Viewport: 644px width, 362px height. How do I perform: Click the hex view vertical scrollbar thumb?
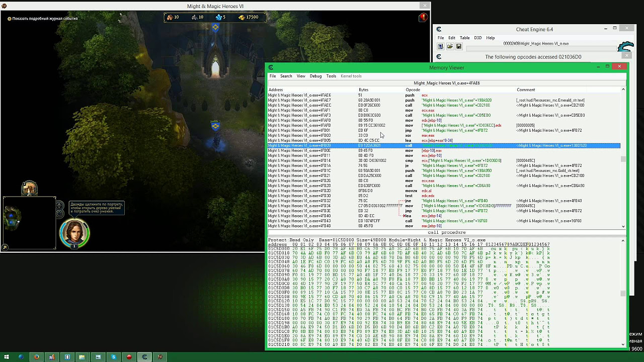coord(623,293)
